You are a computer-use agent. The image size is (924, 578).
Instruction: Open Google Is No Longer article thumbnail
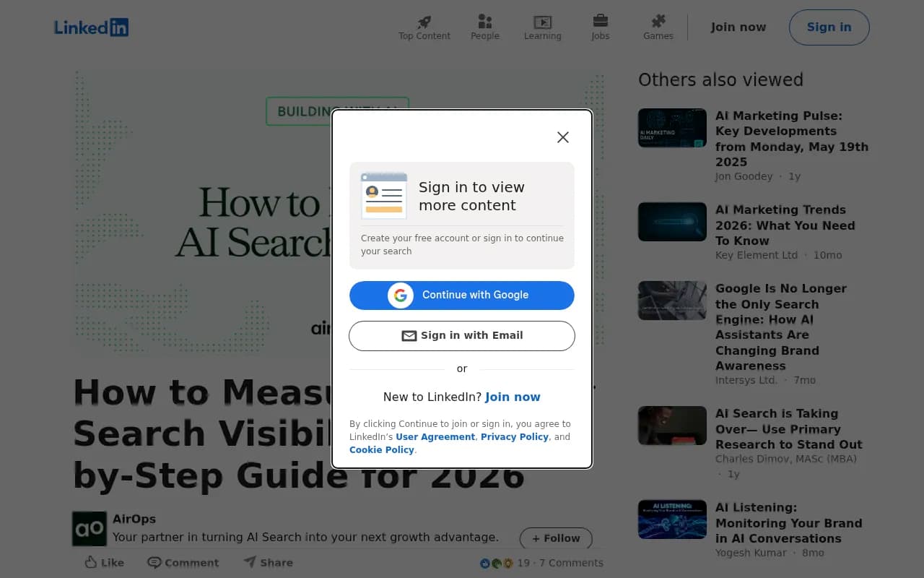tap(672, 301)
